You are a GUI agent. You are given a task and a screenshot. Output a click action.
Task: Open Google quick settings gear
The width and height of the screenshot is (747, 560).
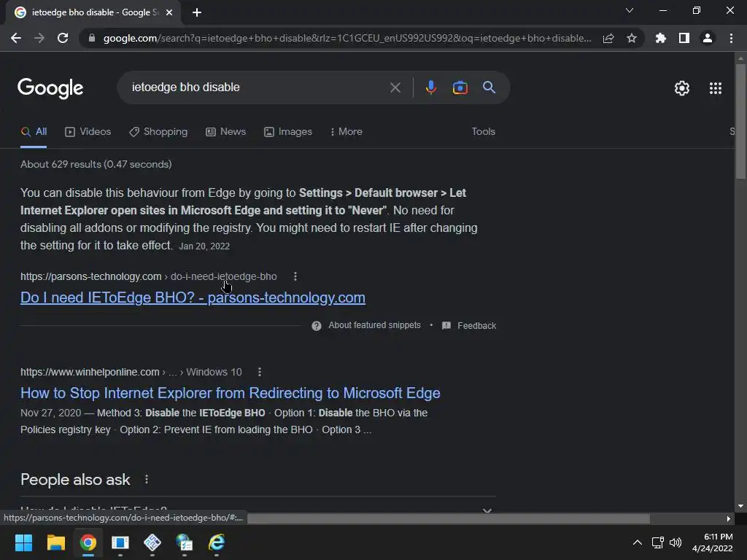682,88
